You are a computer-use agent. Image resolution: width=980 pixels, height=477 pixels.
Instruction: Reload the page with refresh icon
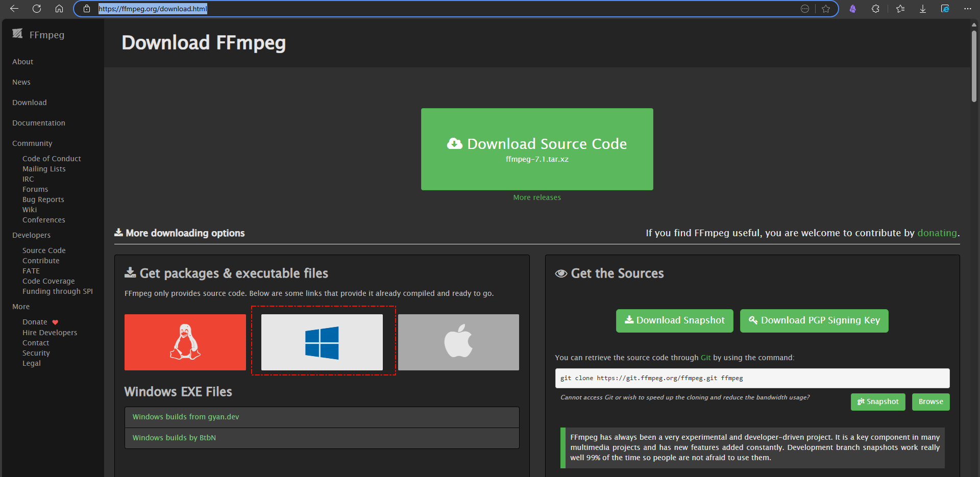click(37, 9)
